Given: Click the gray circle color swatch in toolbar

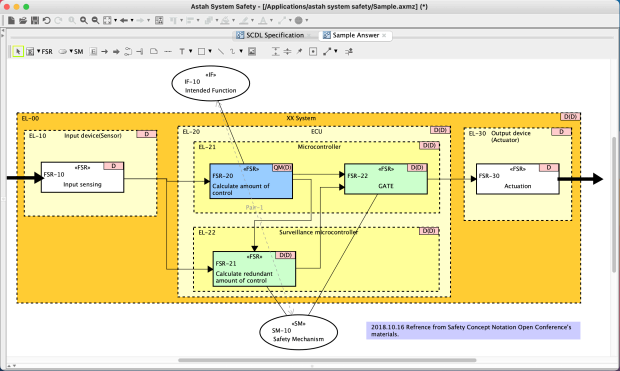Looking at the screenshot, I should (299, 20).
